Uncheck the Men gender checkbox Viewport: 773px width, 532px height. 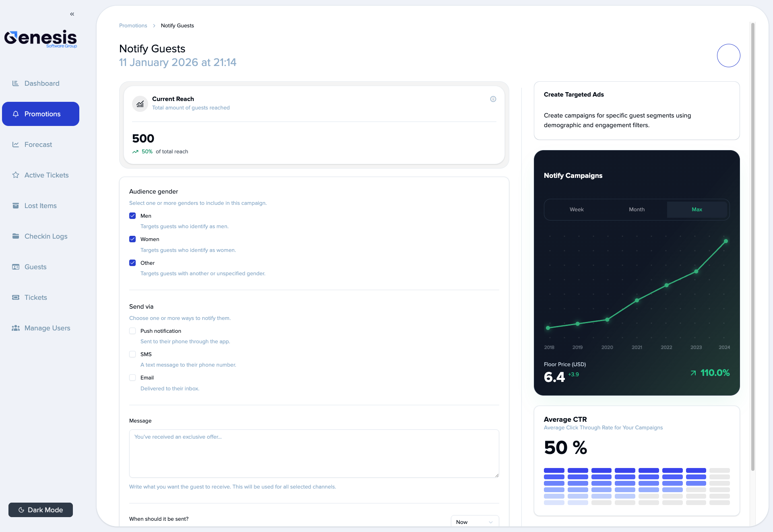(132, 216)
